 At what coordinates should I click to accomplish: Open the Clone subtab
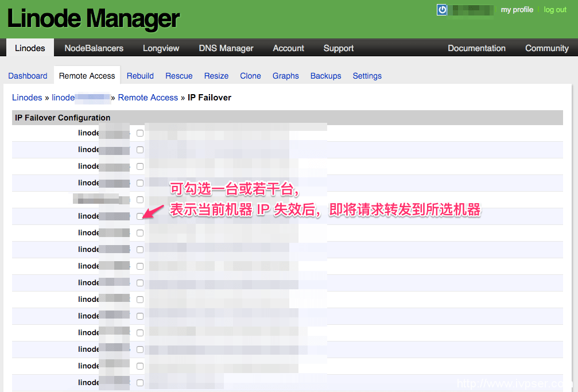(250, 76)
